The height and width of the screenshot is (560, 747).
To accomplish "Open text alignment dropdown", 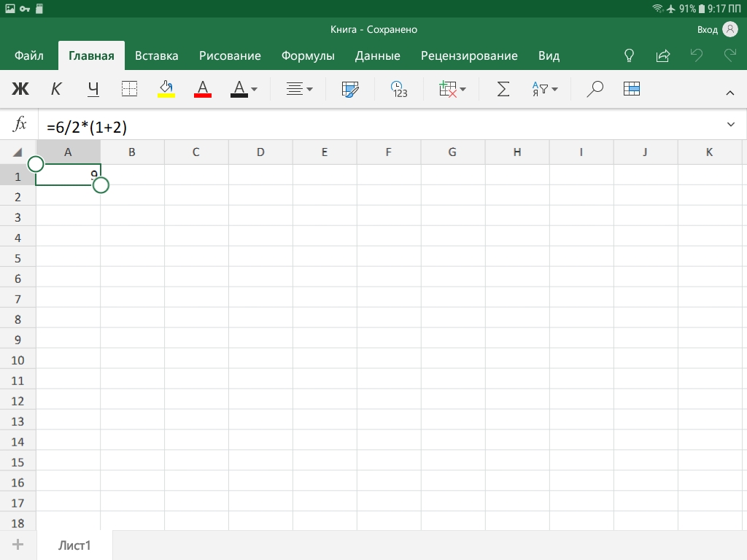I will pyautogui.click(x=299, y=89).
